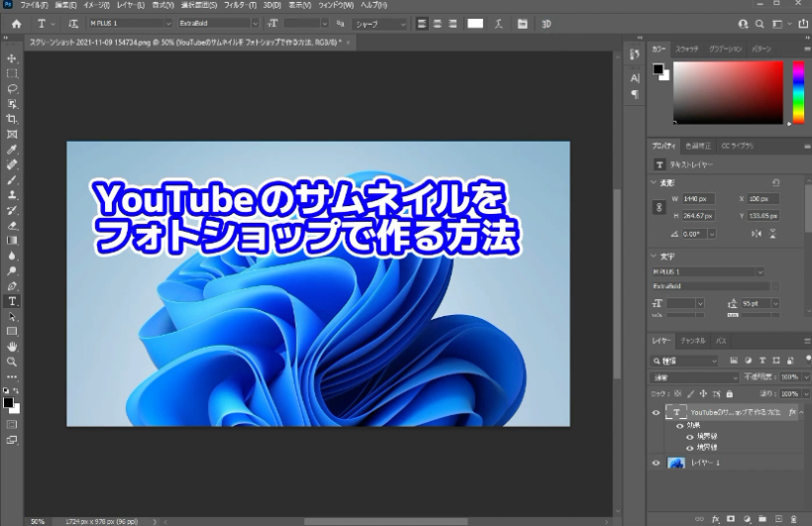Click the Home icon in options bar
The width and height of the screenshot is (812, 526).
click(17, 24)
